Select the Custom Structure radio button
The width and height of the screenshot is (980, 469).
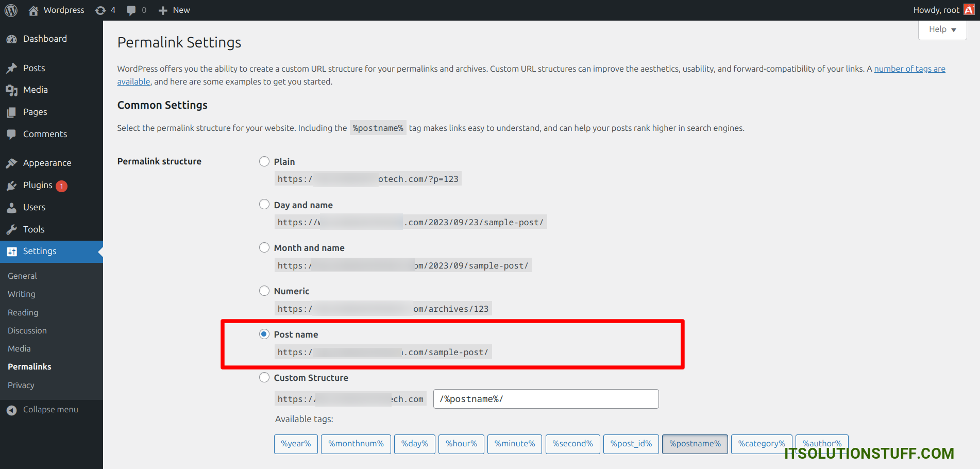tap(264, 377)
